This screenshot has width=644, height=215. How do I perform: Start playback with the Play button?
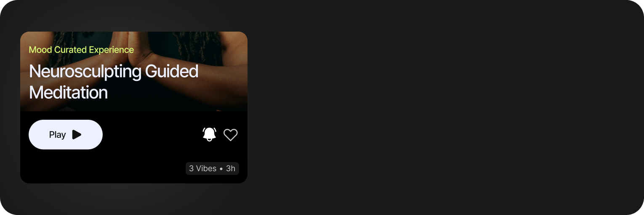point(66,134)
